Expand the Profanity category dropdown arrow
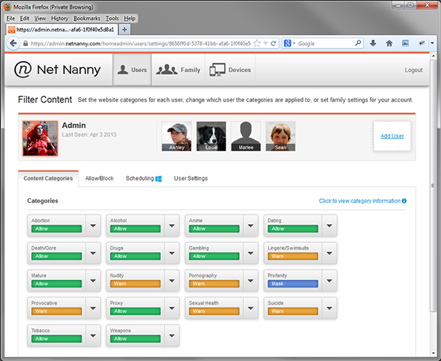This screenshot has width=441, height=361. tap(329, 281)
